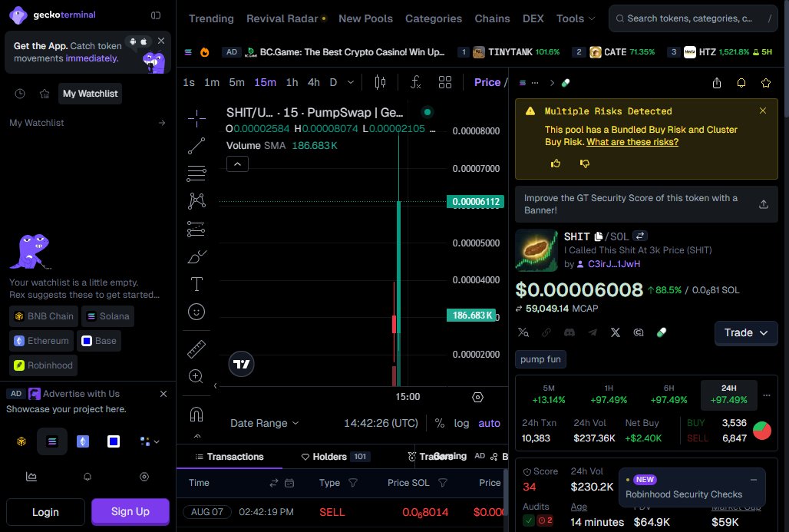Image resolution: width=789 pixels, height=532 pixels.
Task: Select the crosshair cursor tool
Action: click(196, 118)
